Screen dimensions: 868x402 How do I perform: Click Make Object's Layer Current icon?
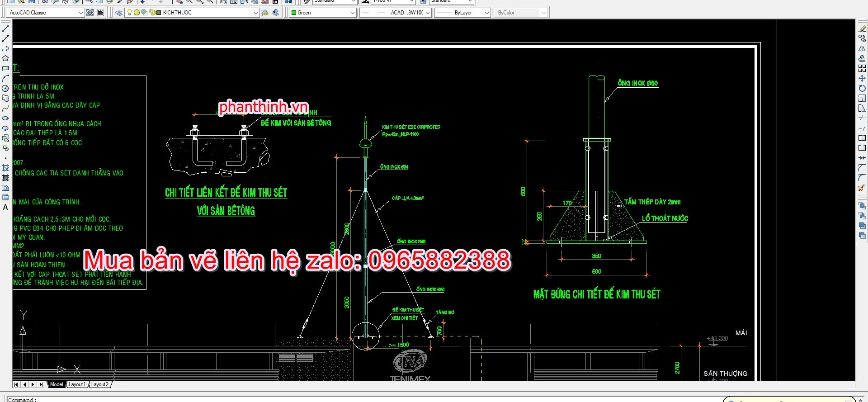265,13
